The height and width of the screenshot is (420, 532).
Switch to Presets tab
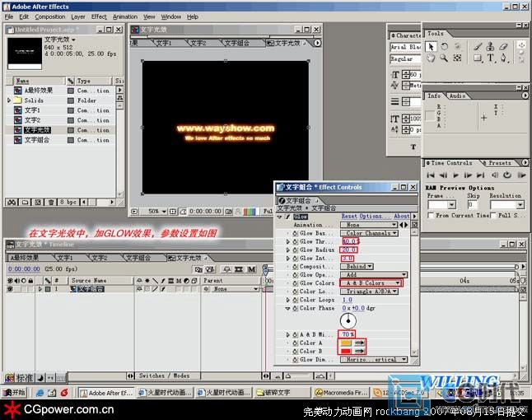tap(500, 163)
